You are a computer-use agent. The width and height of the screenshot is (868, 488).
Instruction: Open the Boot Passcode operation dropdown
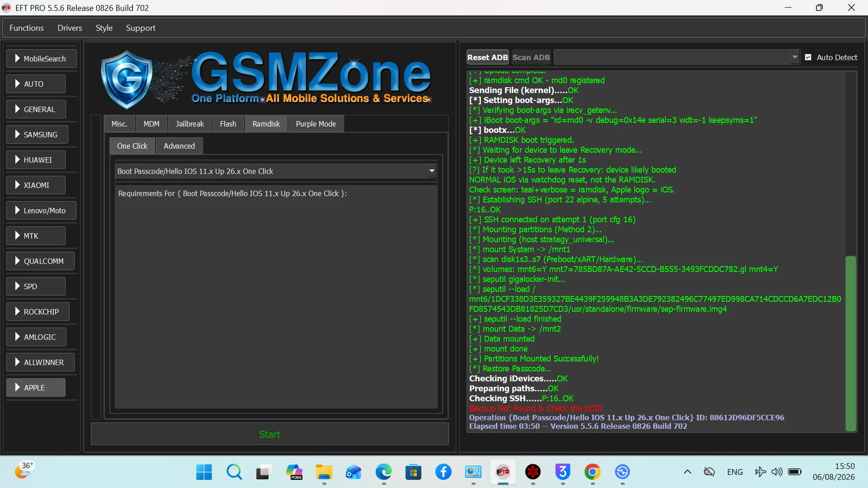(x=276, y=171)
